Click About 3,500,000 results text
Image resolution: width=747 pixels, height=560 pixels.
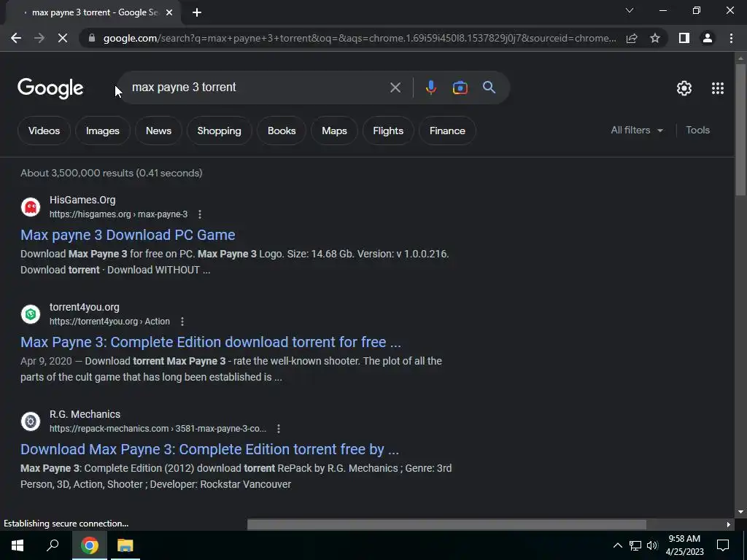coord(112,173)
